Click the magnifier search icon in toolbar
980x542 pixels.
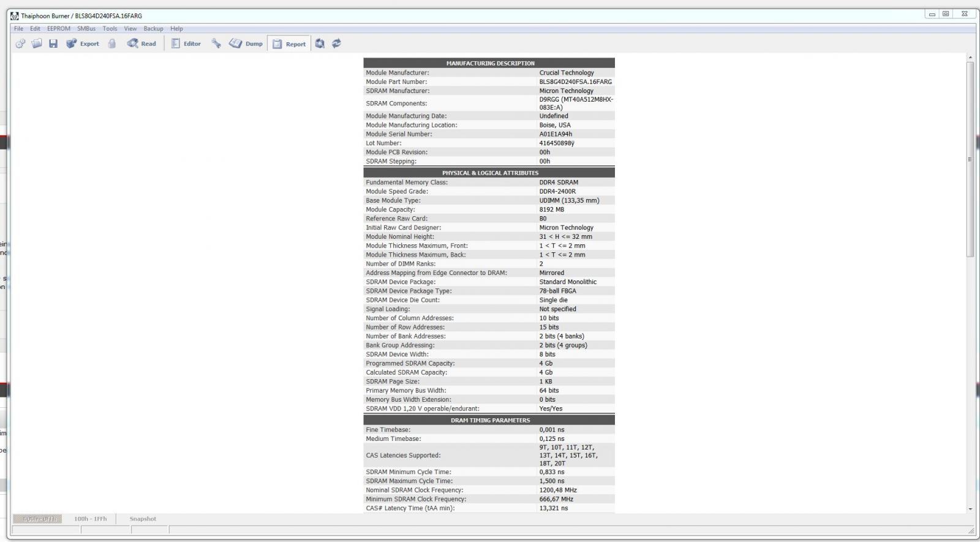[320, 43]
